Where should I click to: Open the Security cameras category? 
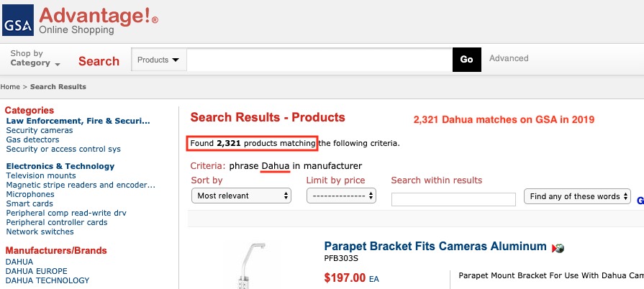pyautogui.click(x=40, y=130)
